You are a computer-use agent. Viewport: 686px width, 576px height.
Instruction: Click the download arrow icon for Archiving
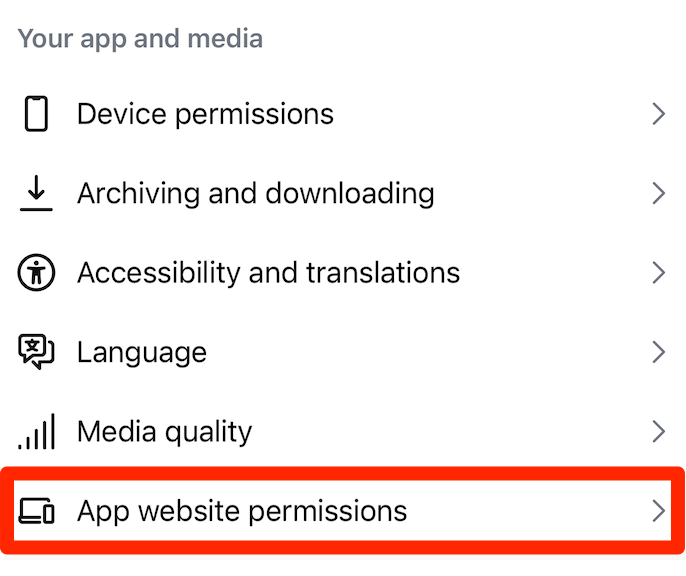pos(36,193)
